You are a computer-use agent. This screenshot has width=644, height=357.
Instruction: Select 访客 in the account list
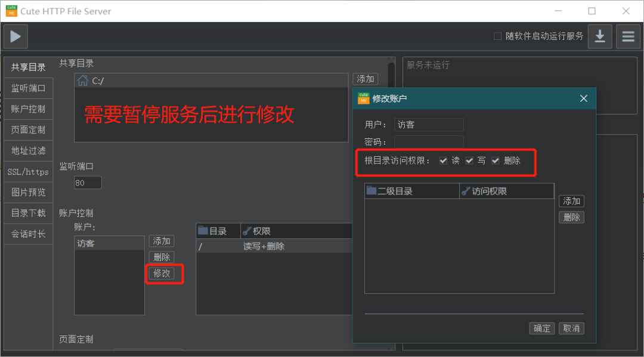click(x=109, y=244)
